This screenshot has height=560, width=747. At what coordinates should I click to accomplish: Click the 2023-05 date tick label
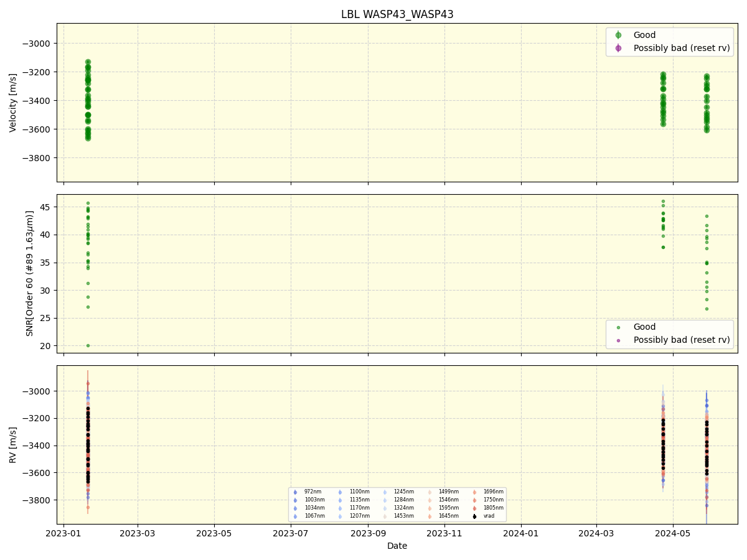pos(214,533)
